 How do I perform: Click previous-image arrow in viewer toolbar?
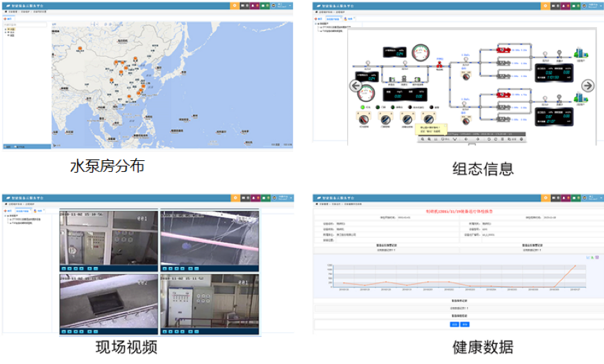coord(466,139)
